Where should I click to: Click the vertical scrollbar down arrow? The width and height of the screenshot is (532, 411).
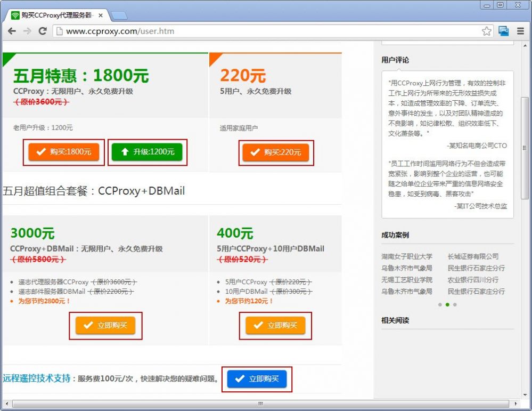(525, 395)
